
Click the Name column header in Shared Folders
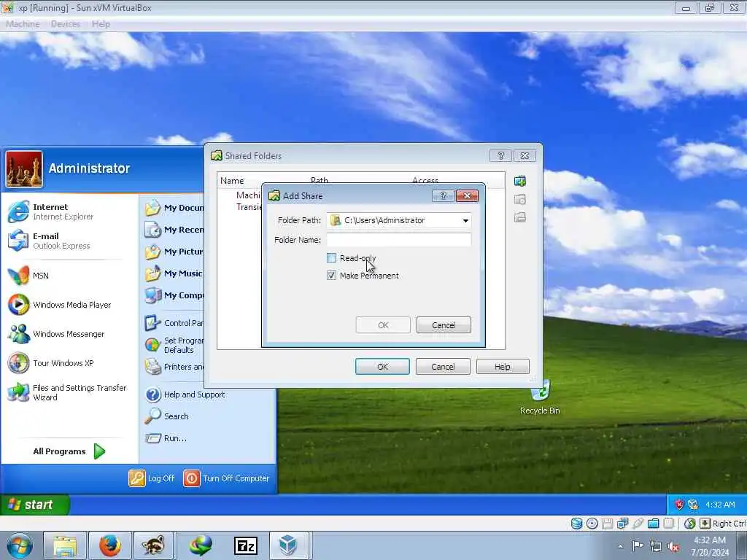(x=232, y=181)
